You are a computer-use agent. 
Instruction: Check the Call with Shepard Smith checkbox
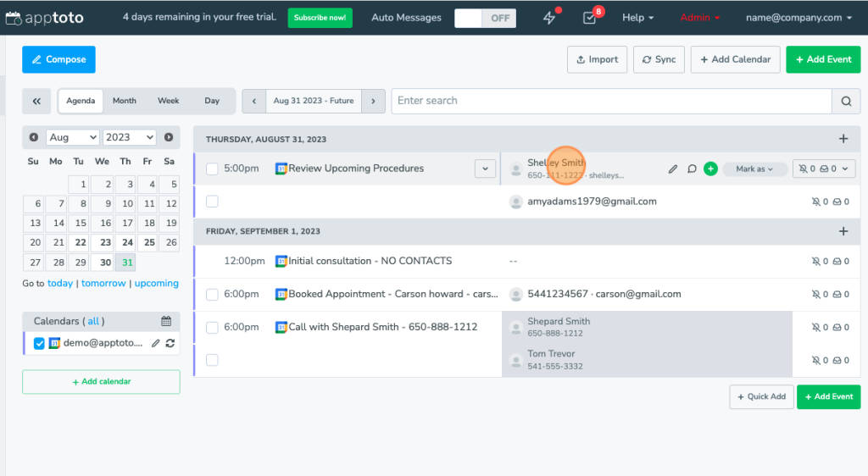coord(212,327)
